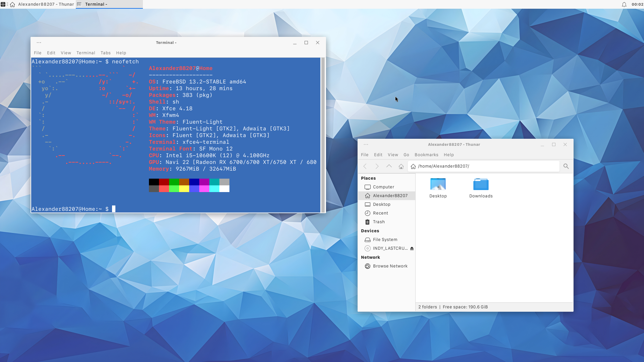Open Terminal window menu (three dots)
Image resolution: width=644 pixels, height=362 pixels.
point(39,43)
